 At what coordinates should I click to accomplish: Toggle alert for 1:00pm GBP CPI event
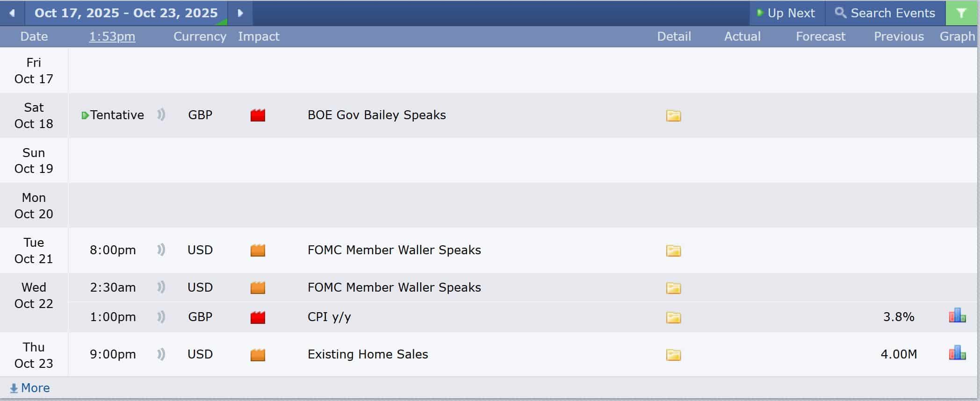161,317
